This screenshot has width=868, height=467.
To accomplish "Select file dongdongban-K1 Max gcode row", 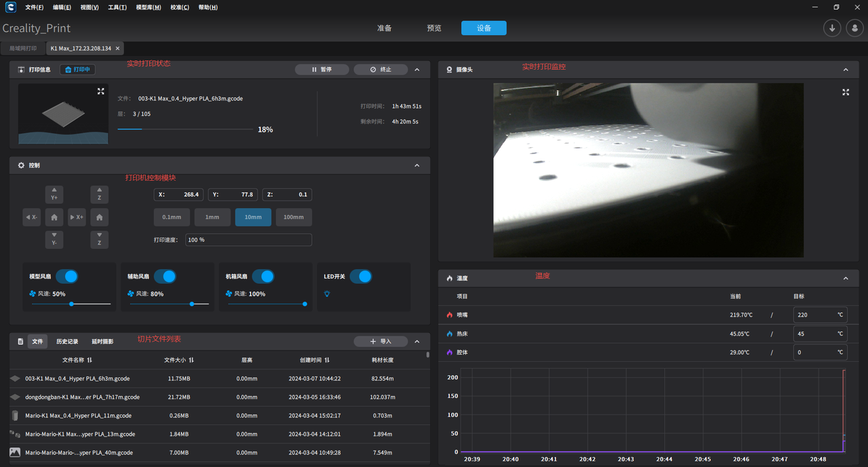I will coord(219,397).
